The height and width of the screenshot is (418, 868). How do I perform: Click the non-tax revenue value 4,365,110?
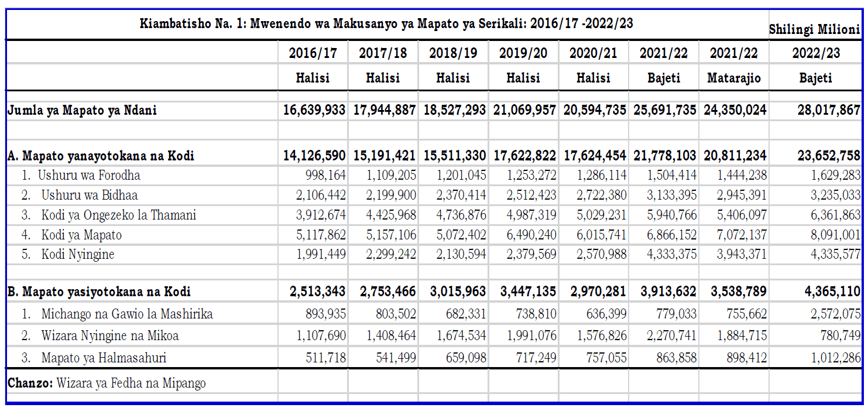click(x=832, y=292)
